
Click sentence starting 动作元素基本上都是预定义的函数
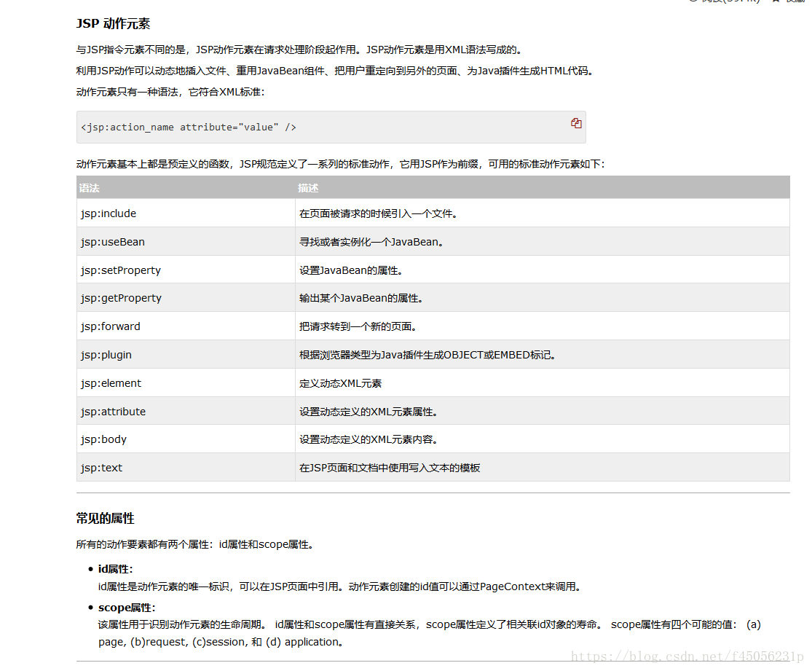coord(340,164)
